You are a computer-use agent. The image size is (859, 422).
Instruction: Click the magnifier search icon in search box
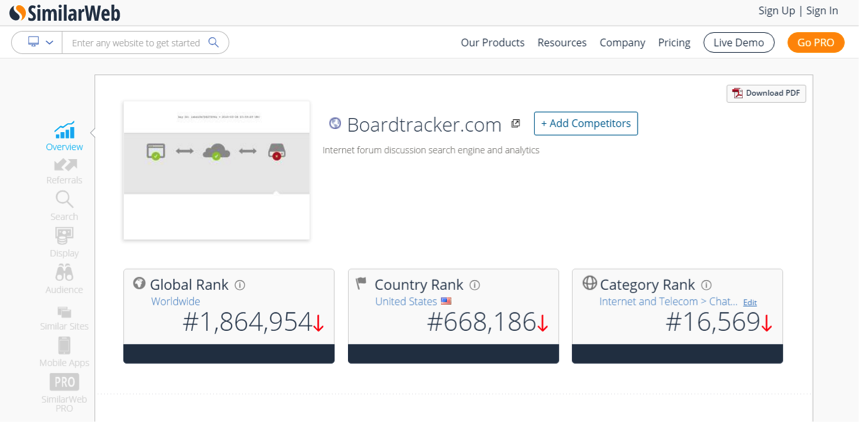(x=214, y=42)
